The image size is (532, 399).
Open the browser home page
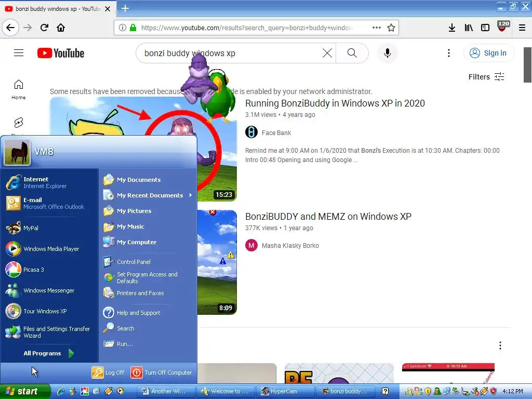pyautogui.click(x=61, y=28)
